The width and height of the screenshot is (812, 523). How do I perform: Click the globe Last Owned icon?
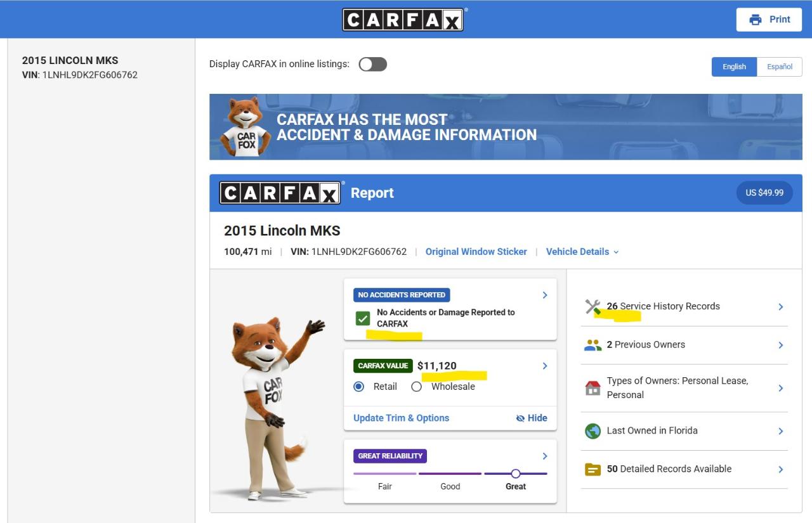[x=593, y=431]
